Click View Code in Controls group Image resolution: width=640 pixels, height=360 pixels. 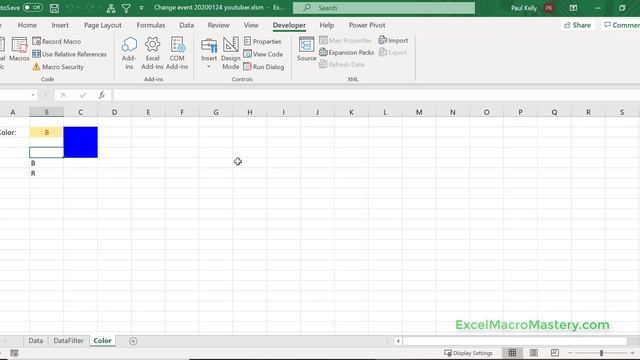(x=263, y=54)
